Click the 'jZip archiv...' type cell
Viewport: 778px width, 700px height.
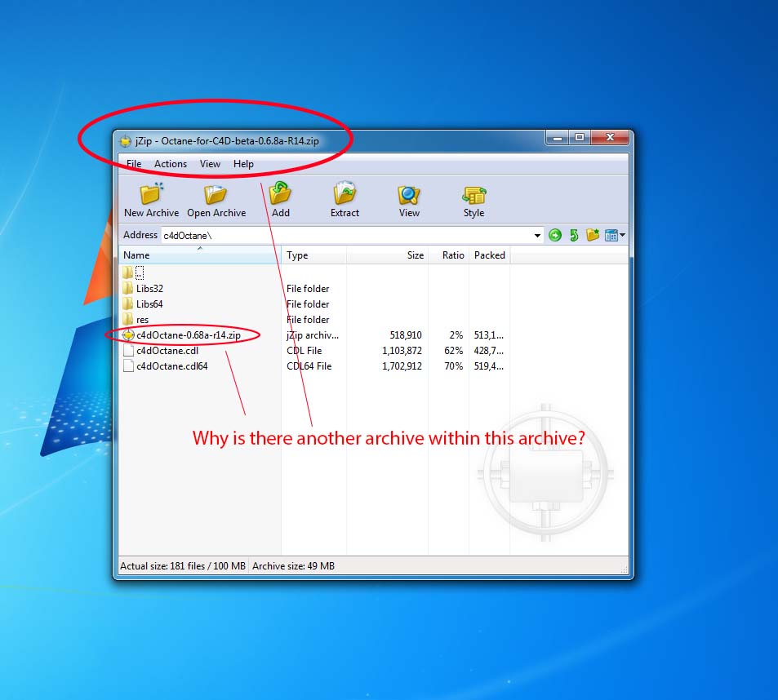pyautogui.click(x=313, y=335)
